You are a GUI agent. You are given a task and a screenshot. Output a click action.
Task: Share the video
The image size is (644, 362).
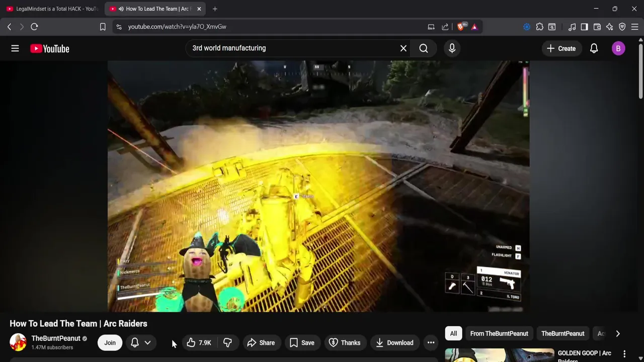pos(261,342)
